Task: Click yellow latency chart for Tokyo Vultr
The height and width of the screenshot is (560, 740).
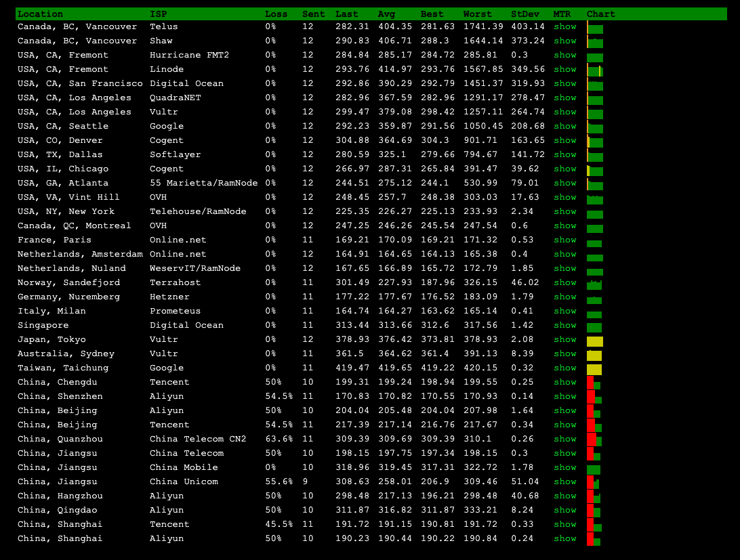Action: point(595,341)
